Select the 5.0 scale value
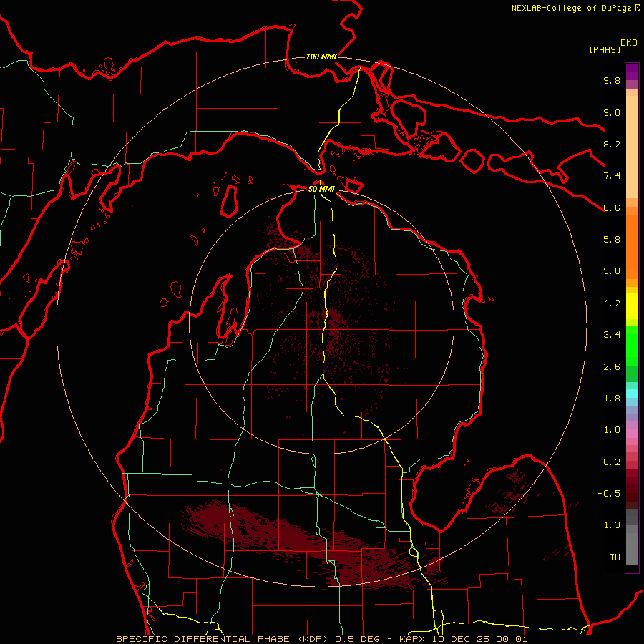 pyautogui.click(x=612, y=271)
